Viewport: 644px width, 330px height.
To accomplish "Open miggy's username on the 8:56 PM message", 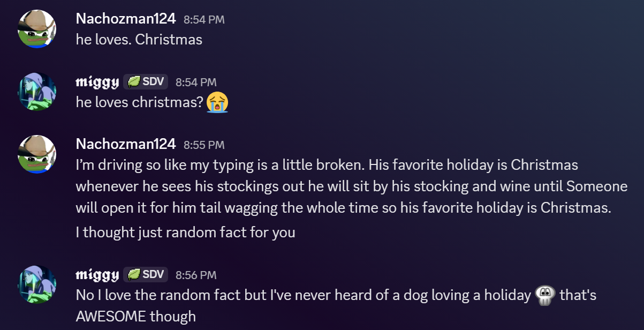I will pos(97,275).
